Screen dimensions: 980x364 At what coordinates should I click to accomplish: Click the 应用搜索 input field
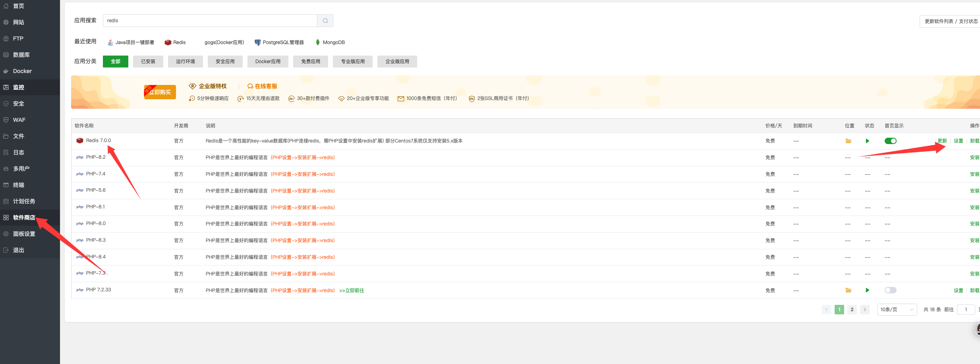coord(210,21)
